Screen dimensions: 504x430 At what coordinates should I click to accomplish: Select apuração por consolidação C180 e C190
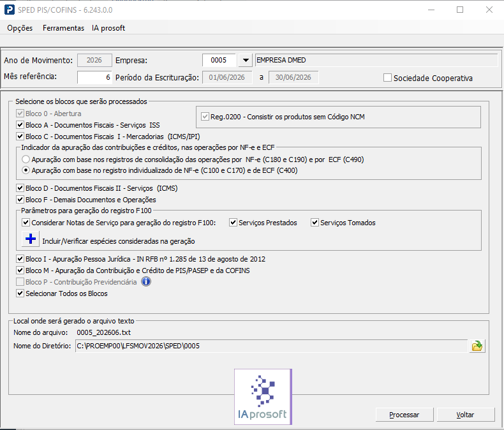(26, 159)
